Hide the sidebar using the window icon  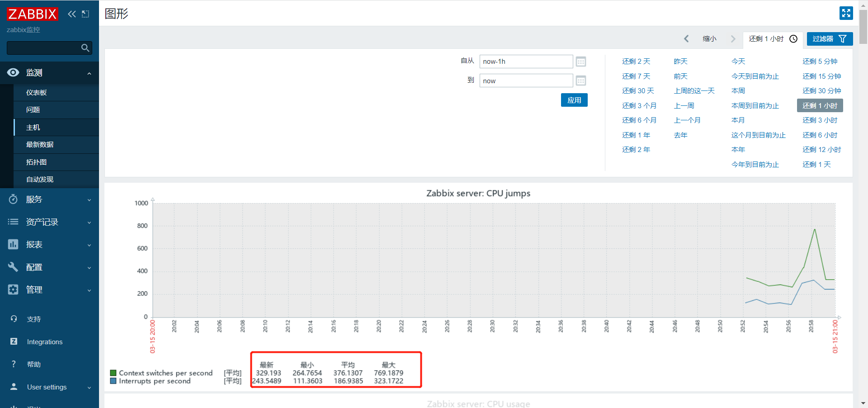(85, 14)
